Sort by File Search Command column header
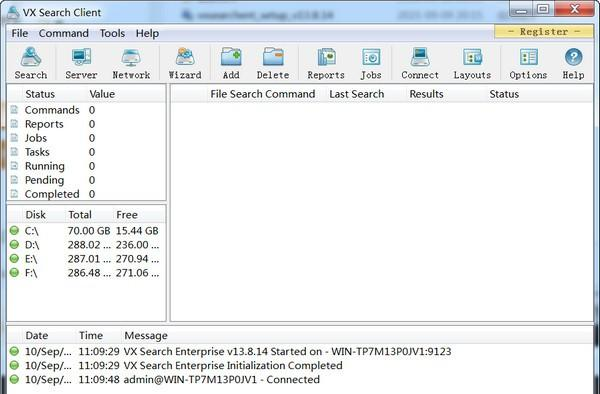This screenshot has width=600, height=394. [x=262, y=94]
